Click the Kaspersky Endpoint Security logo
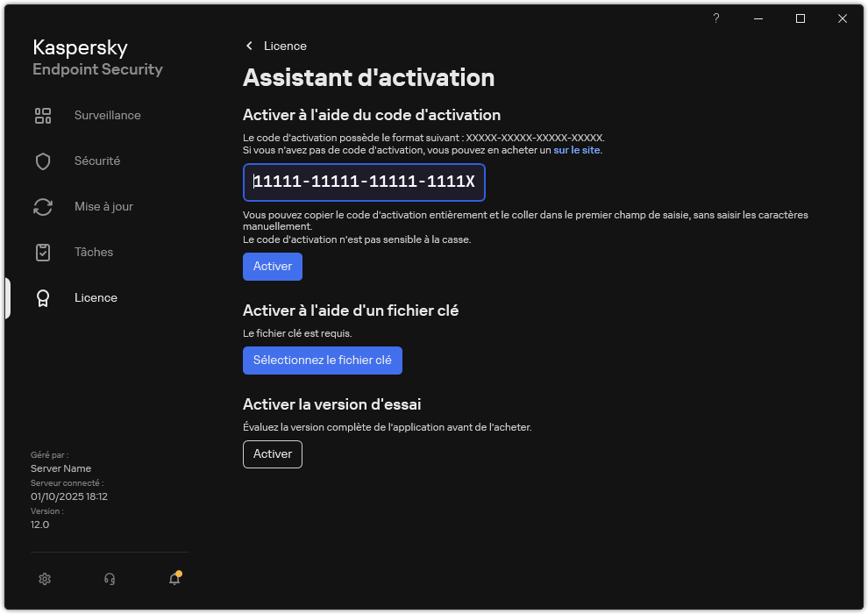Viewport: 868px width, 614px height. 97,57
